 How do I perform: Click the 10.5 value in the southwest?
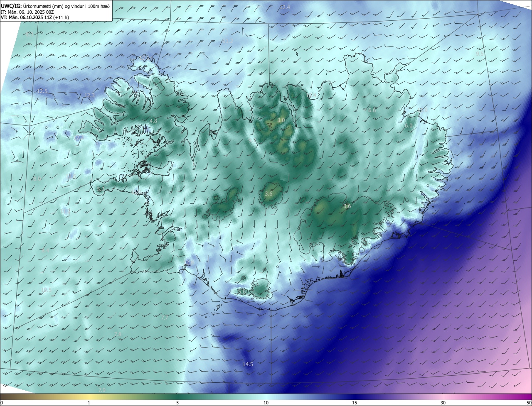click(x=46, y=290)
